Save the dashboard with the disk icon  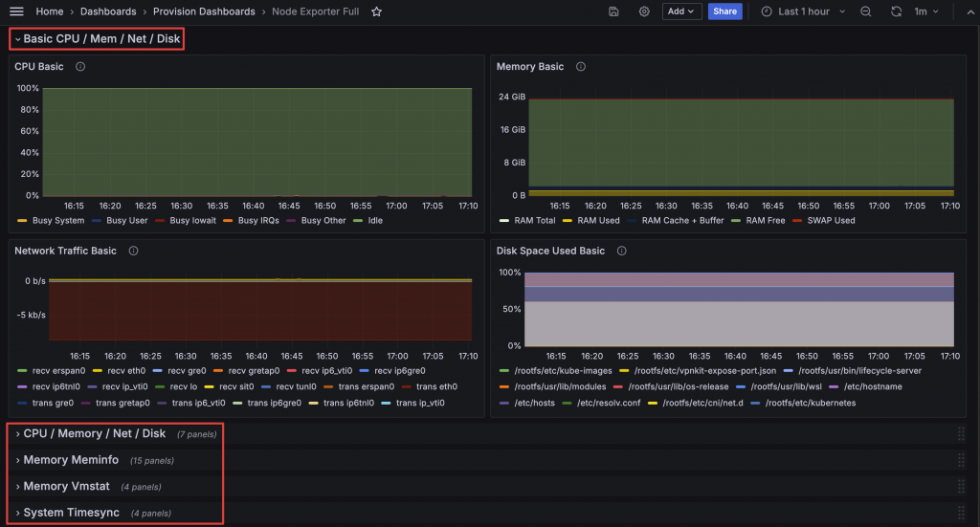point(613,11)
